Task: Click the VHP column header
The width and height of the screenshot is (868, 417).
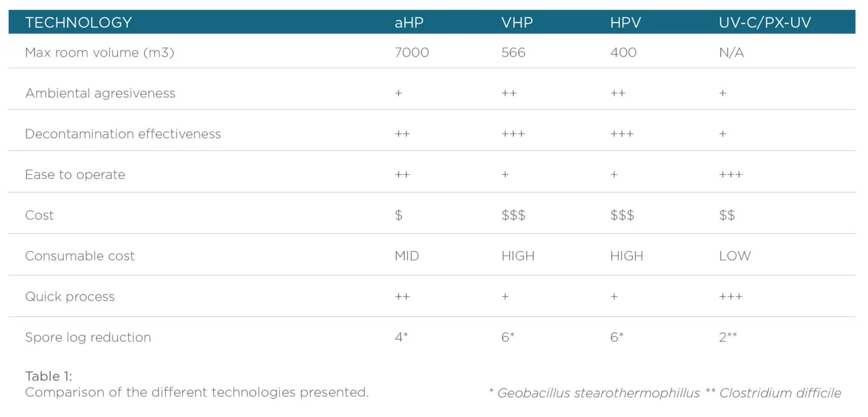Action: pyautogui.click(x=517, y=23)
